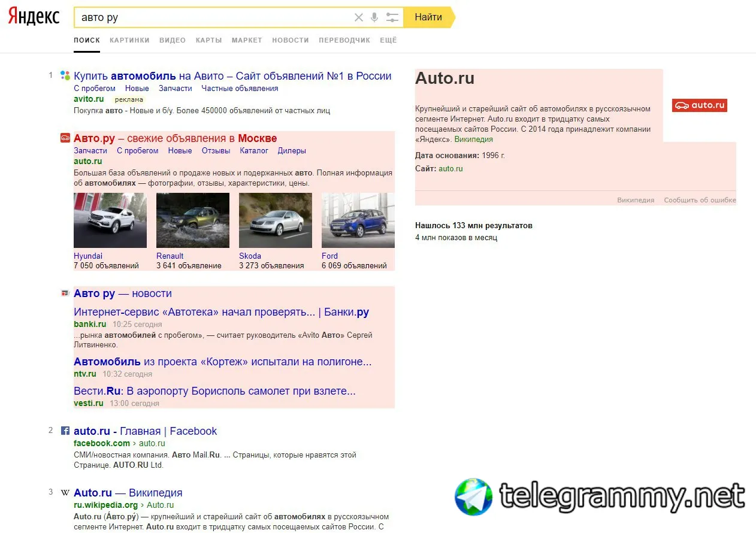This screenshot has height=533, width=756.
Task: Activate voice search microphone icon
Action: (374, 17)
